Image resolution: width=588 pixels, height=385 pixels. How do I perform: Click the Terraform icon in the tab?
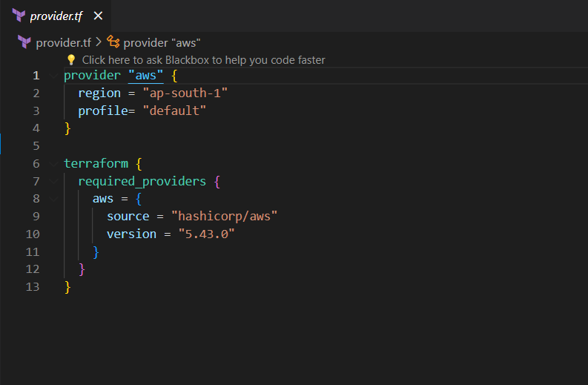(19, 16)
